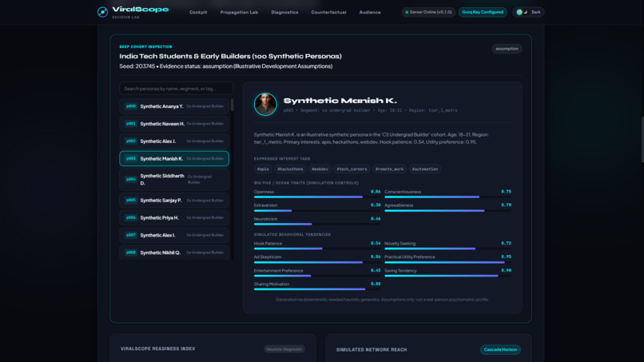Adjust the Novelty Seeking slider

click(447, 249)
